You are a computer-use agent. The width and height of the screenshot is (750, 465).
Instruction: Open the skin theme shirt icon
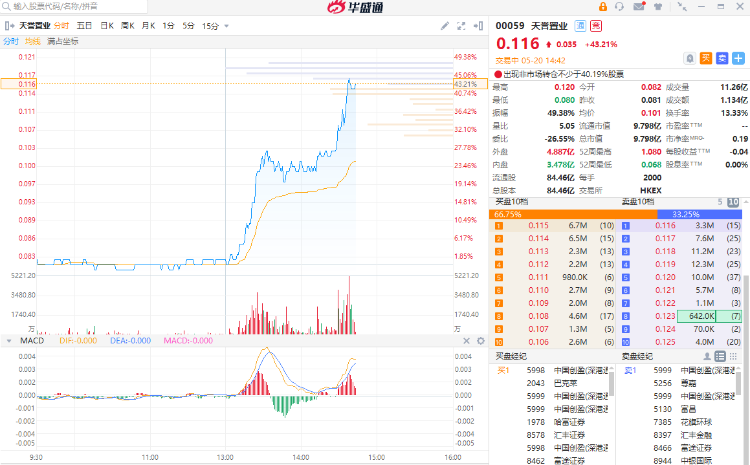coord(658,7)
